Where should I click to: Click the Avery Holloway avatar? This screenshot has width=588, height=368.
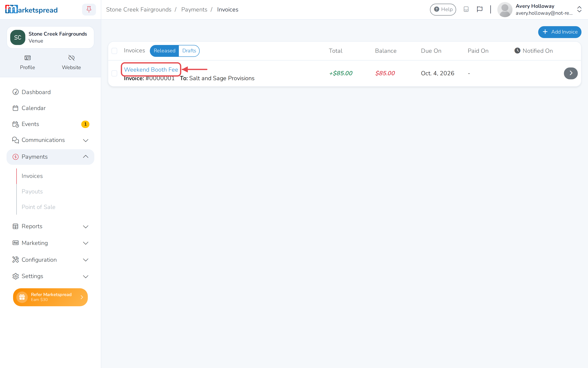point(505,9)
